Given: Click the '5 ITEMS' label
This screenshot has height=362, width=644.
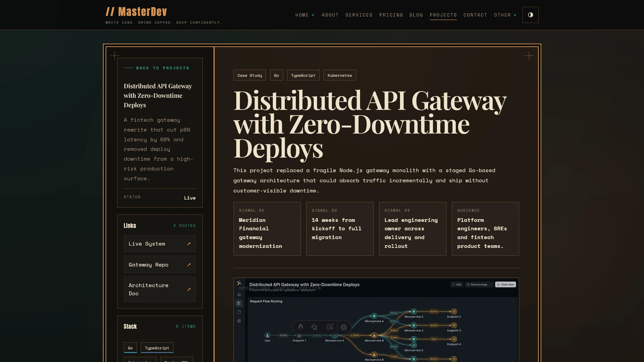Looking at the screenshot, I should 186,326.
